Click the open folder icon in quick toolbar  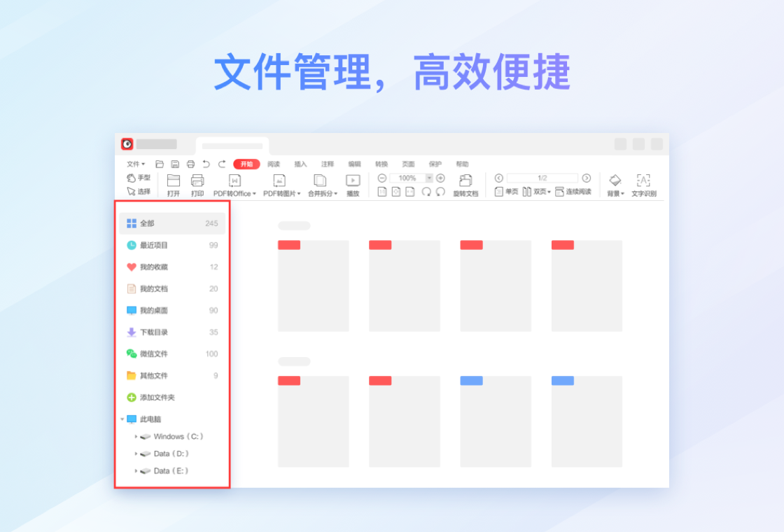[160, 164]
